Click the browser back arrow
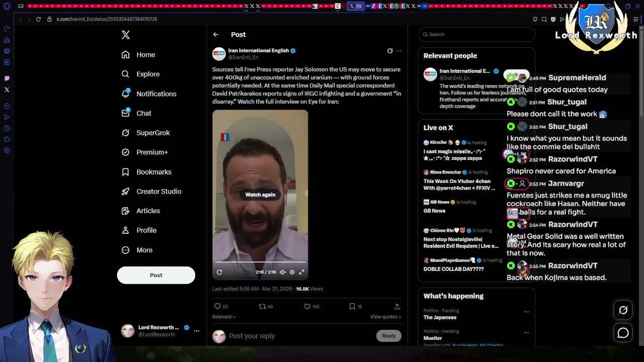The image size is (644, 362). coord(21,19)
